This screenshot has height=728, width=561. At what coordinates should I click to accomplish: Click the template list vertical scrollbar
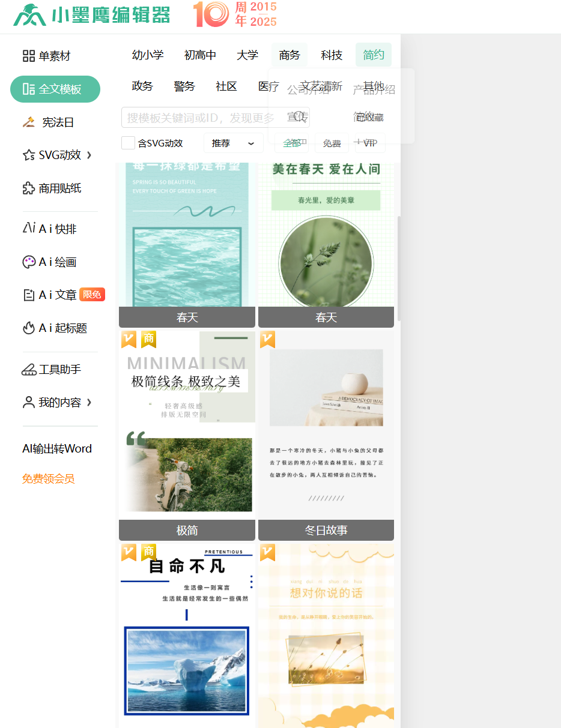click(398, 267)
